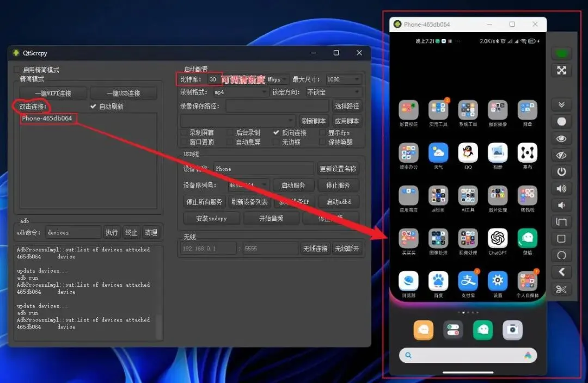Click the fullscreen icon in the phone toolbar
This screenshot has width=588, height=383.
(x=561, y=70)
